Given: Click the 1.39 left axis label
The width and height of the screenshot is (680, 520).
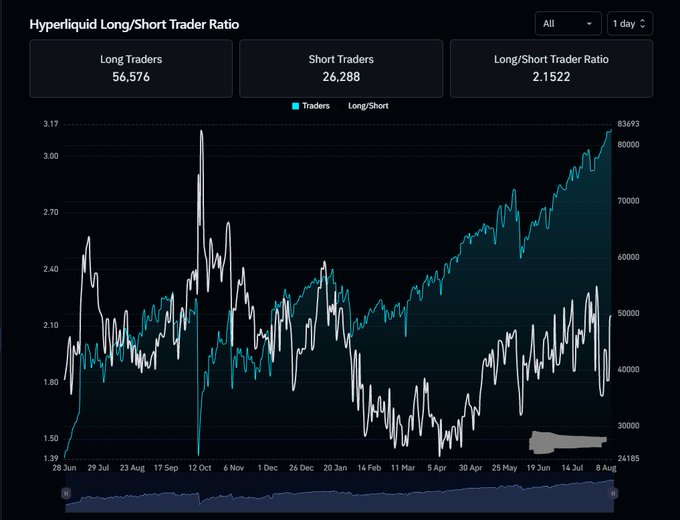Looking at the screenshot, I should click(51, 458).
